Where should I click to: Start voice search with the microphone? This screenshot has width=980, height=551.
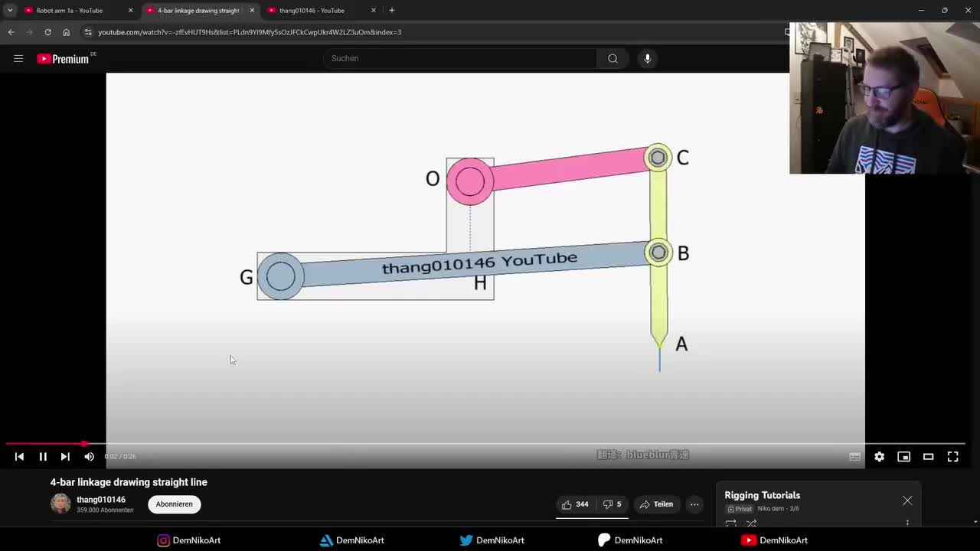[647, 58]
